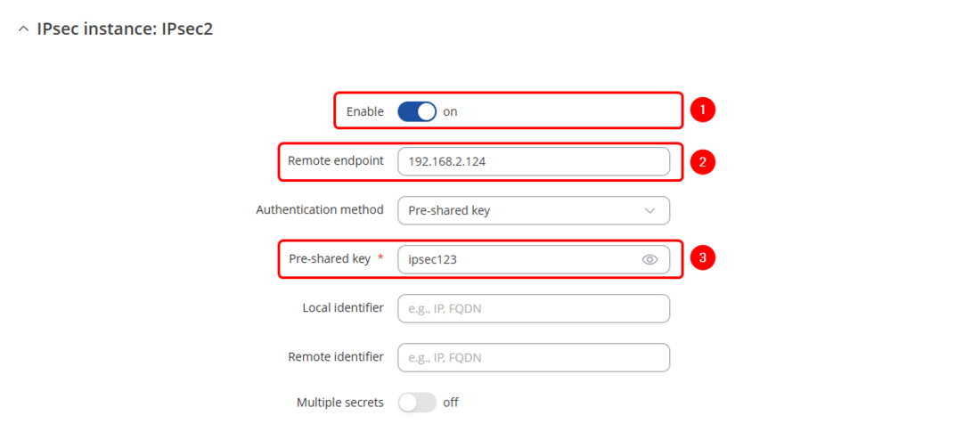Click the Remote endpoint label
This screenshot has width=980, height=432.
[x=335, y=161]
